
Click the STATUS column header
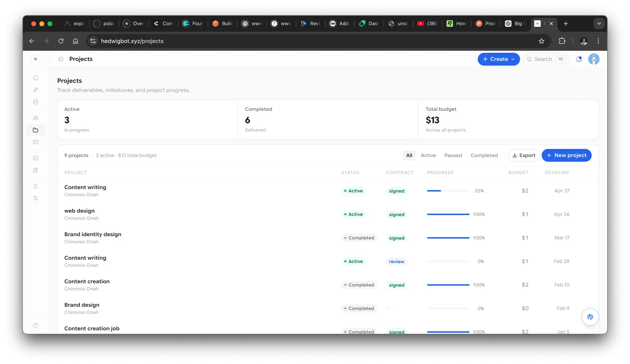point(350,172)
